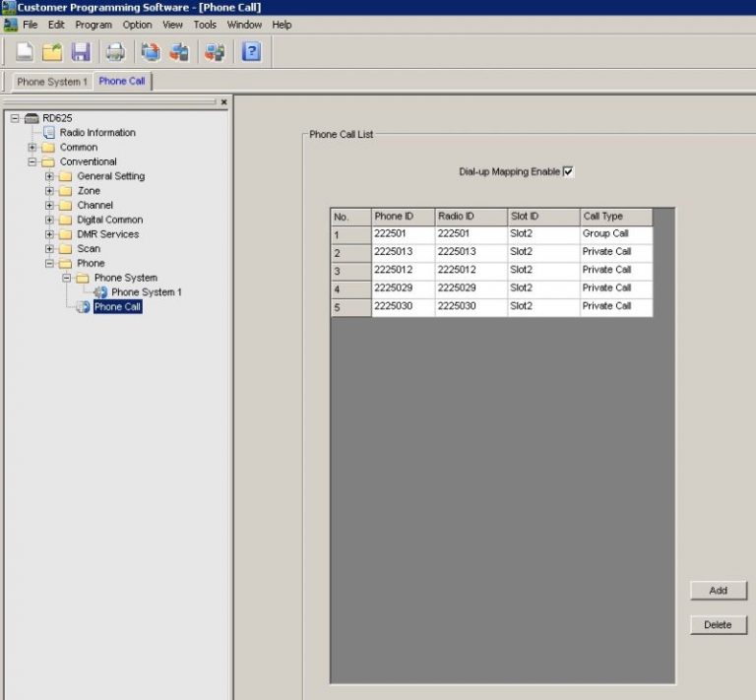Click the Call Type column header
The width and height of the screenshot is (756, 700).
[x=616, y=217]
